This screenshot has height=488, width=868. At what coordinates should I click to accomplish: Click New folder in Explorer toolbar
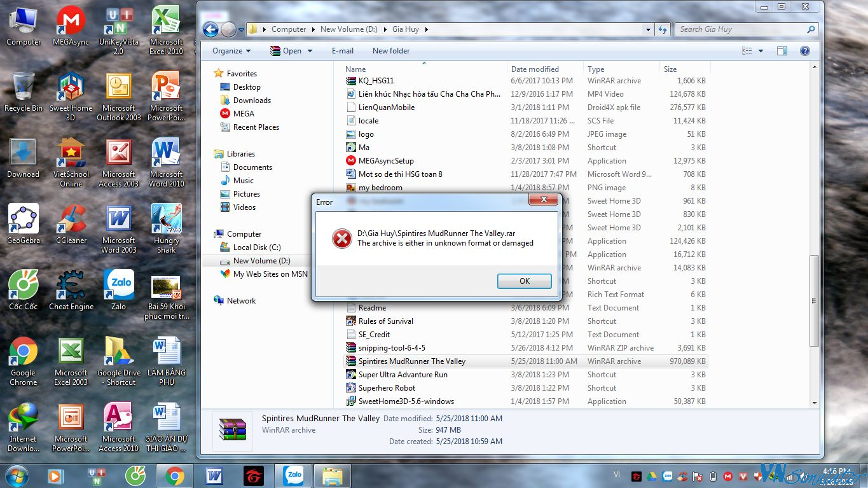[391, 51]
